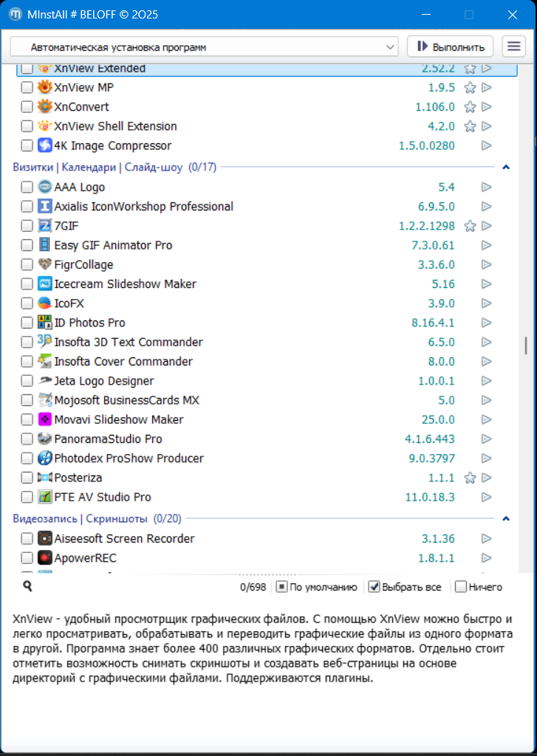This screenshot has height=756, width=537.
Task: Click the magnifier search icon
Action: tap(27, 586)
